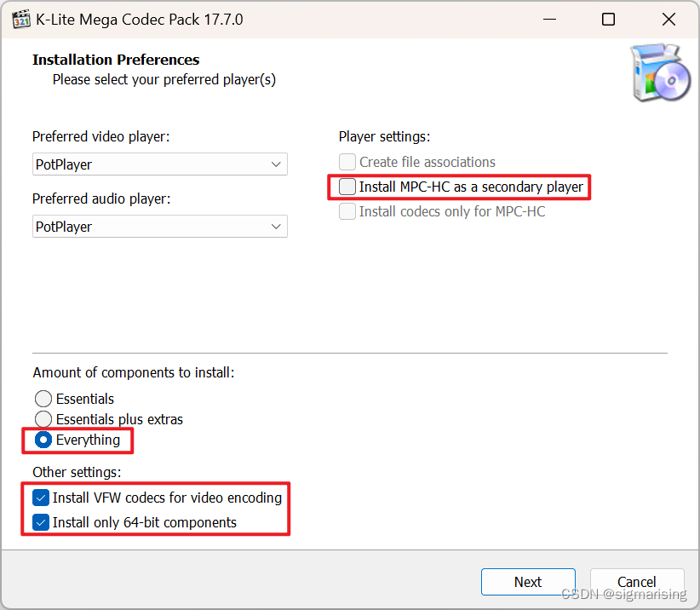700x610 pixels.
Task: Minimize the installer window
Action: pyautogui.click(x=549, y=20)
